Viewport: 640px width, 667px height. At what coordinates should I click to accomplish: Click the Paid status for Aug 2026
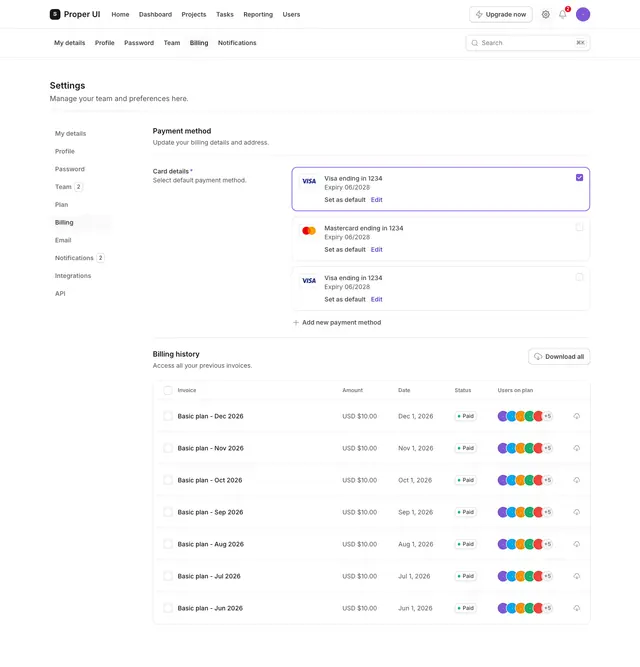click(465, 544)
